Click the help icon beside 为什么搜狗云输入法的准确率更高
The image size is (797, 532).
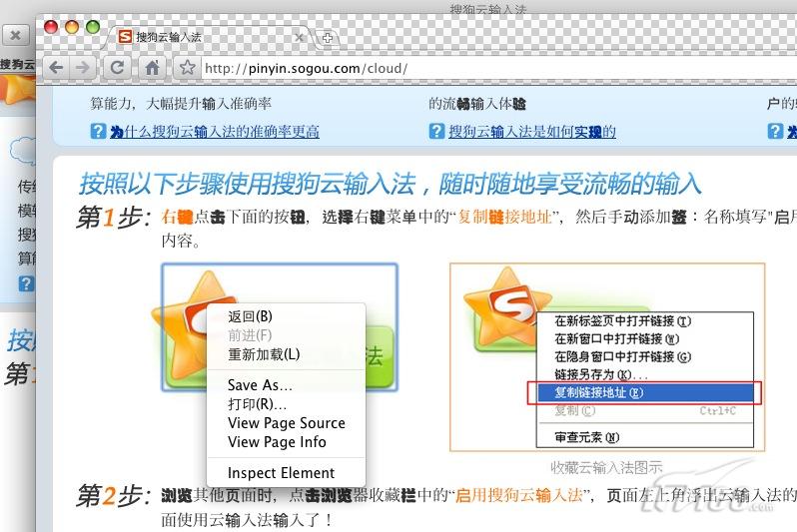98,131
